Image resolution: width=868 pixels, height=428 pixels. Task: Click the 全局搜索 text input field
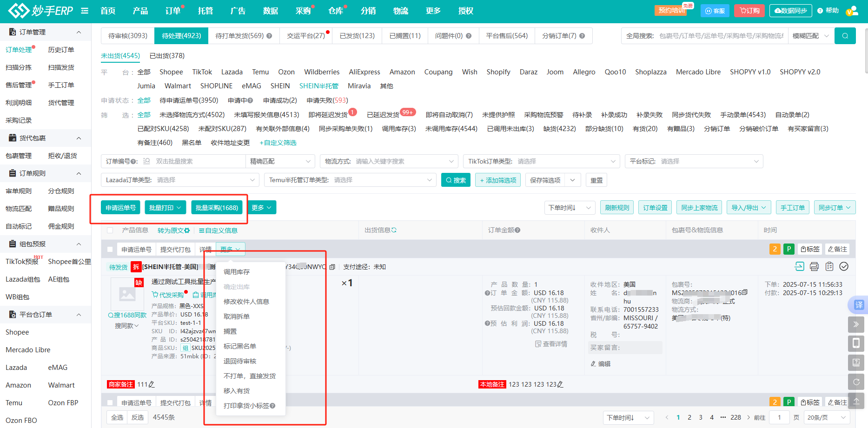[722, 36]
